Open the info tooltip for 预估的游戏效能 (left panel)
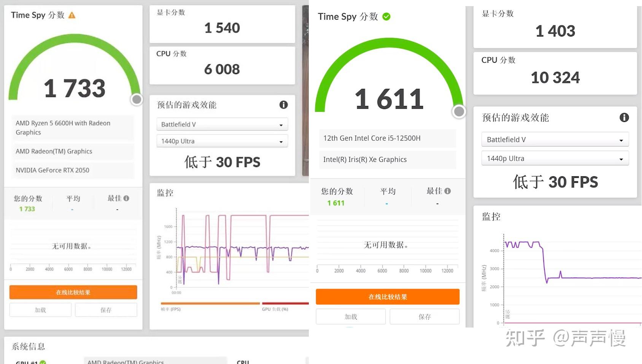642x364 pixels. point(283,105)
